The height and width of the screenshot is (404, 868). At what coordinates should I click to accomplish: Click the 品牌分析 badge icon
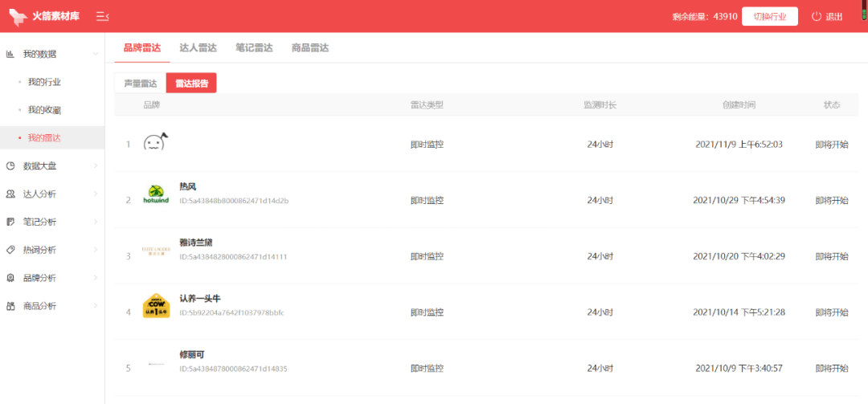10,278
